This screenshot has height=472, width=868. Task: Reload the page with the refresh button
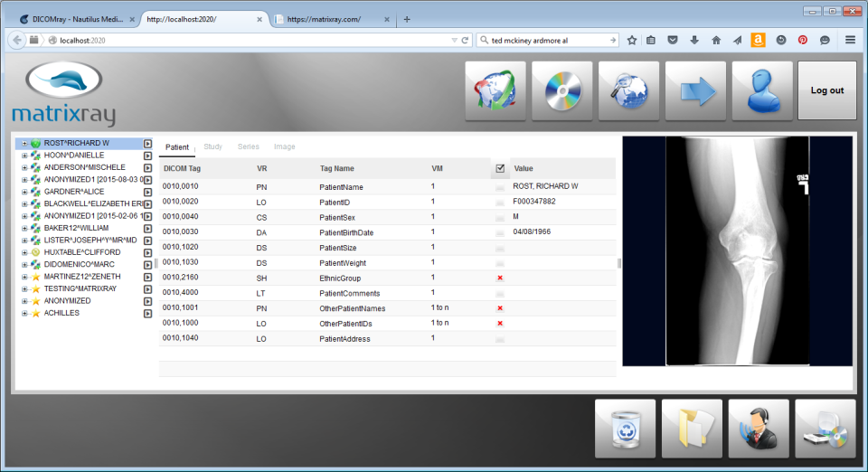pos(465,41)
